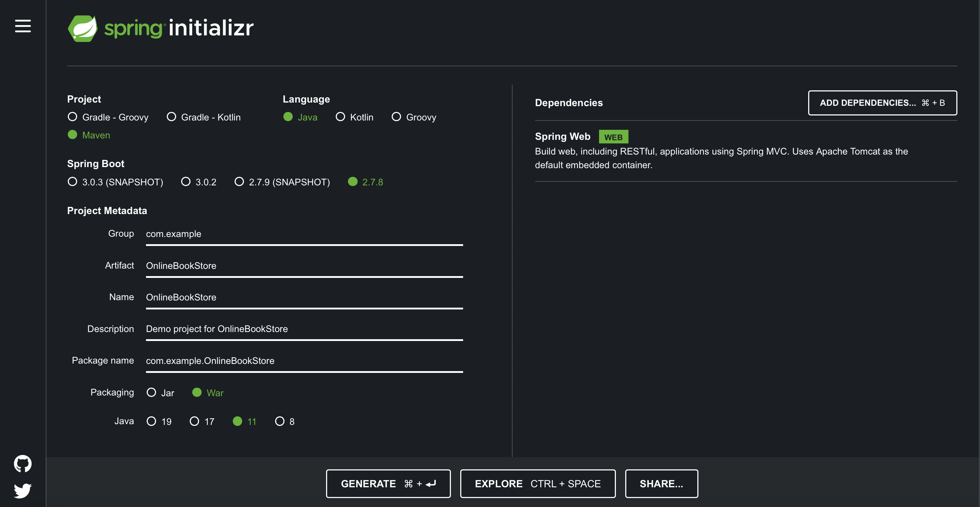This screenshot has width=980, height=507.
Task: Select Spring Boot 2.7.9 (SNAPSHOT)
Action: coord(239,182)
